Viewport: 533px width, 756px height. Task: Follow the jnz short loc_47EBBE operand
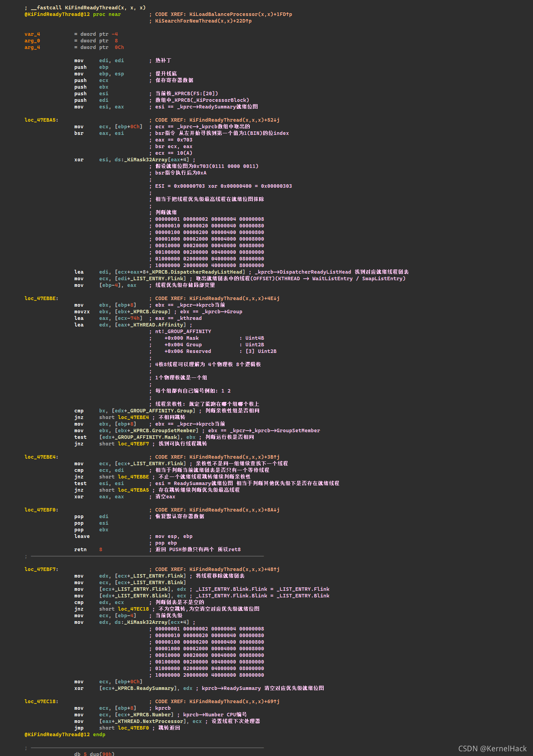pyautogui.click(x=133, y=477)
